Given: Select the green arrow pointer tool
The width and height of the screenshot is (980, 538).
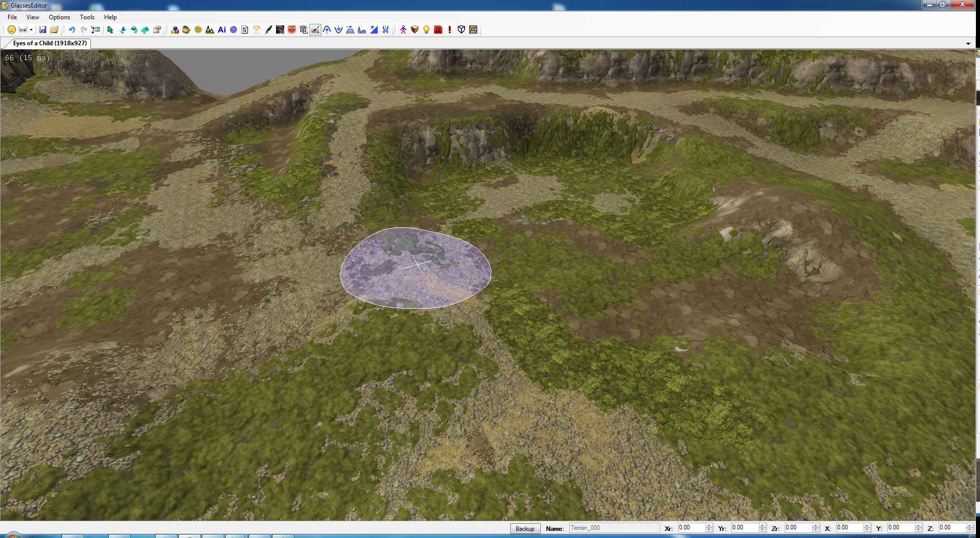Looking at the screenshot, I should 110,30.
